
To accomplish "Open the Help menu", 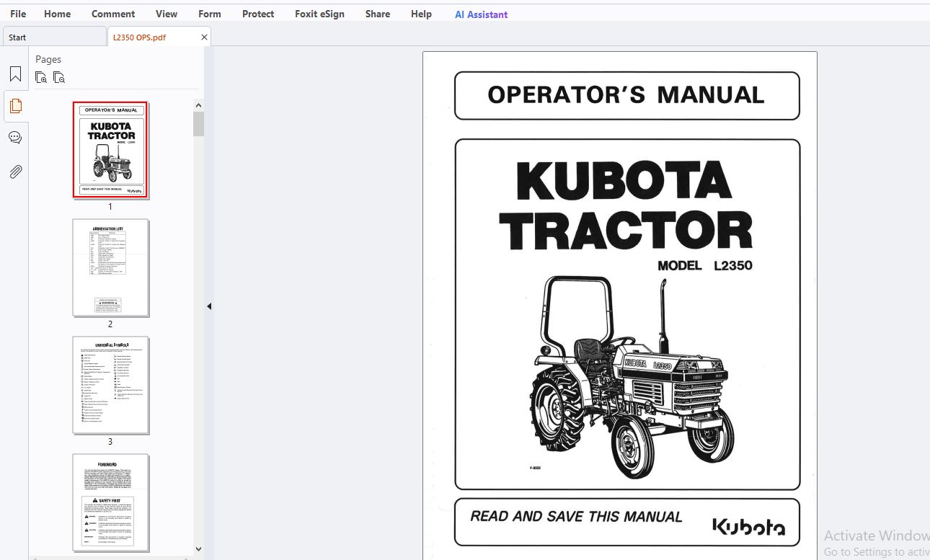I will (x=421, y=14).
